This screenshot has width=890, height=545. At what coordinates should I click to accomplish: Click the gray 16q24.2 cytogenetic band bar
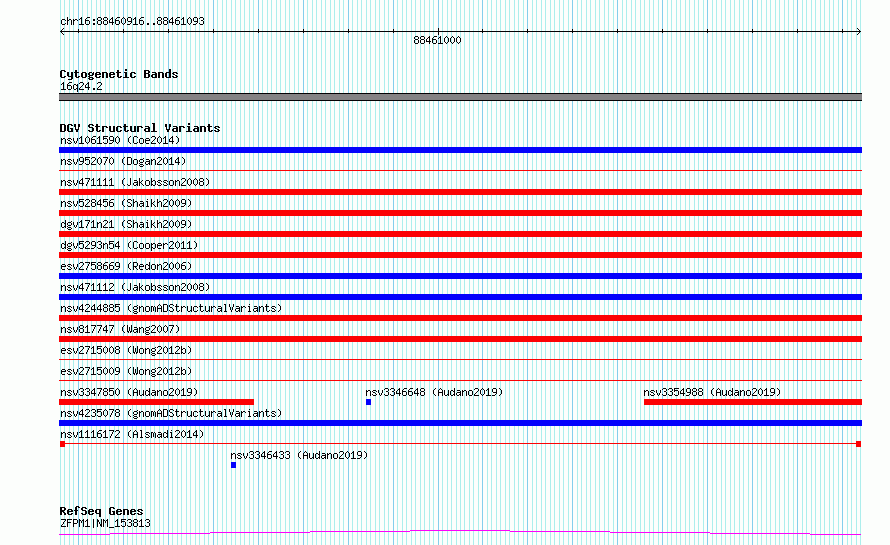click(x=460, y=97)
